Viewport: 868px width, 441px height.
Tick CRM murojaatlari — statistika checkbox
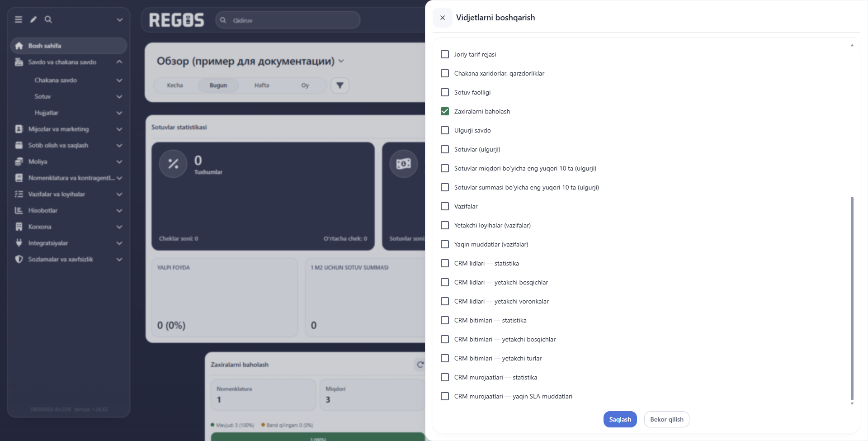tap(445, 377)
